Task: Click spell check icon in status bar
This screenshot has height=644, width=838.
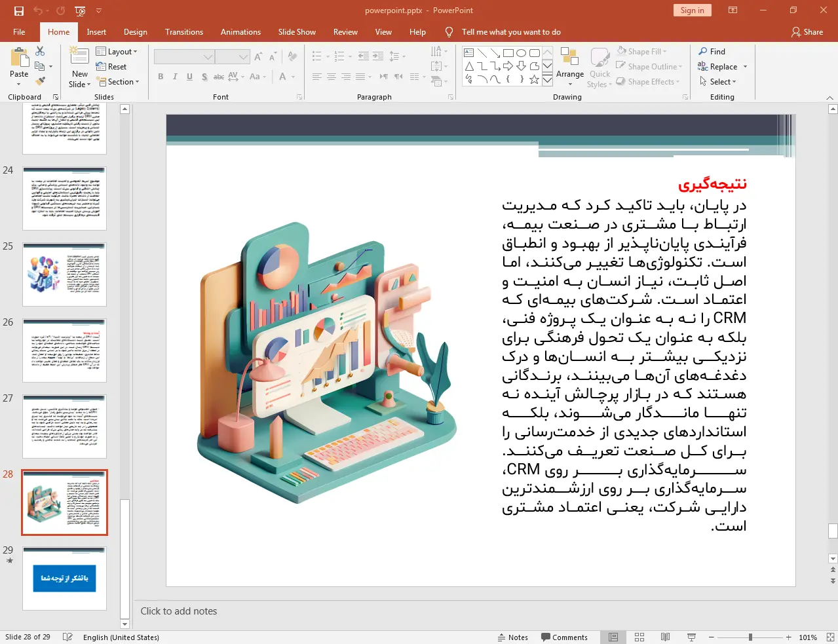Action: click(67, 637)
